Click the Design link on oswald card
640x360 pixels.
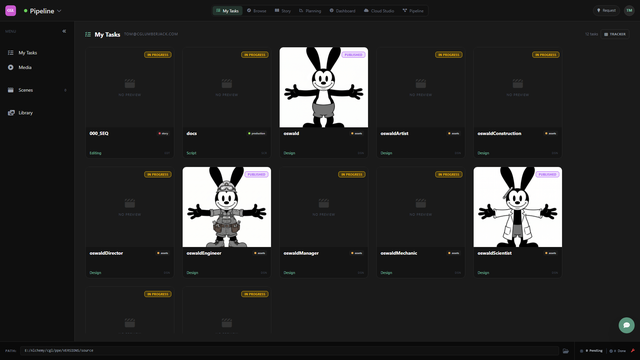(x=289, y=153)
